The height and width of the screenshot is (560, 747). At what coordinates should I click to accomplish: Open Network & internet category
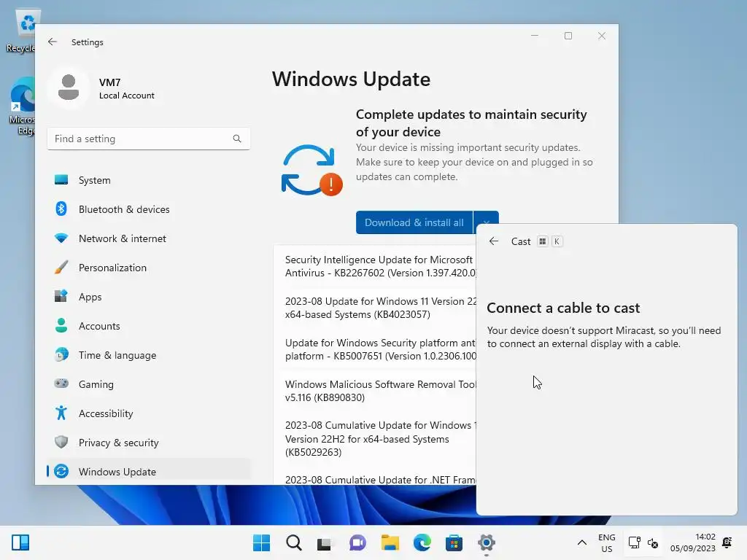(148, 238)
